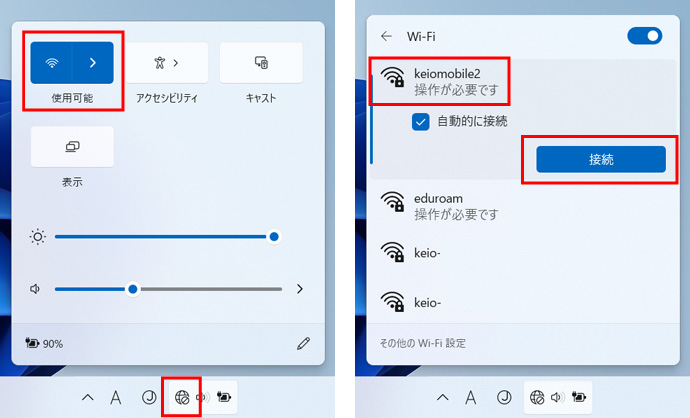Click the volume slider track
This screenshot has width=690, height=418.
tap(168, 289)
